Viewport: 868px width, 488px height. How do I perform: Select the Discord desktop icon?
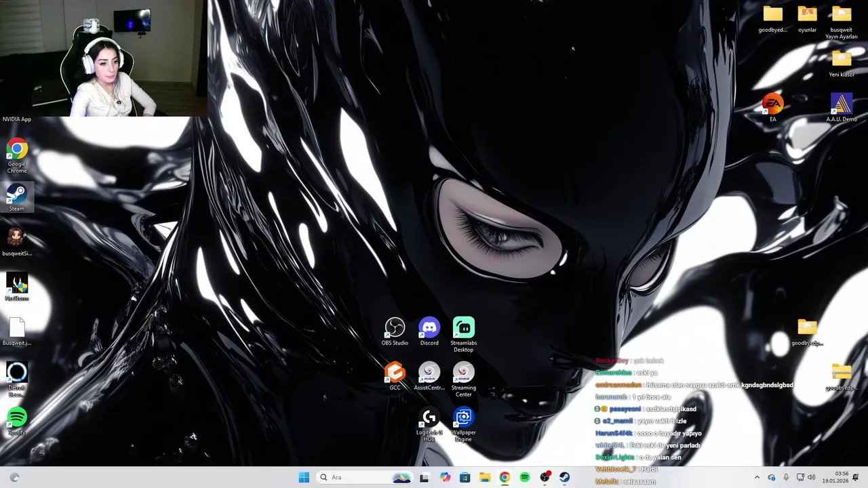[x=429, y=331]
